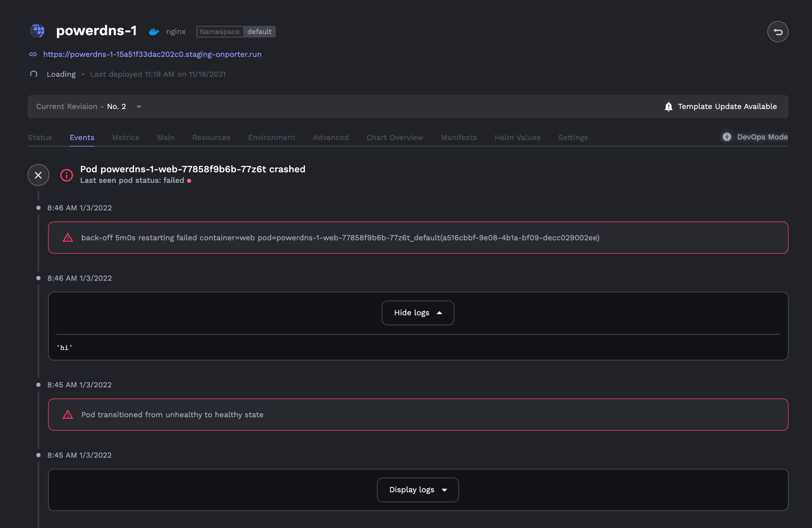Screen dimensions: 812x528
Task: Click the 'hi' log output line
Action: pos(64,348)
